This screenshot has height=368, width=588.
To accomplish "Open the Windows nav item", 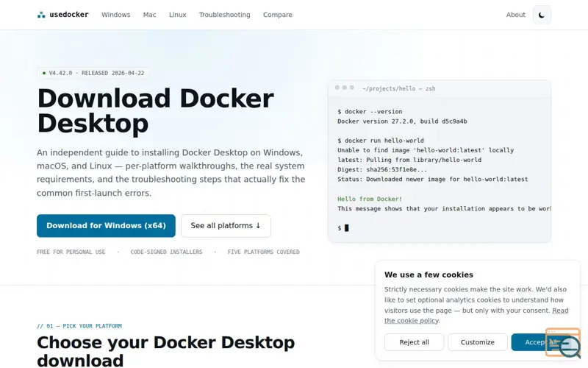I will coord(116,15).
